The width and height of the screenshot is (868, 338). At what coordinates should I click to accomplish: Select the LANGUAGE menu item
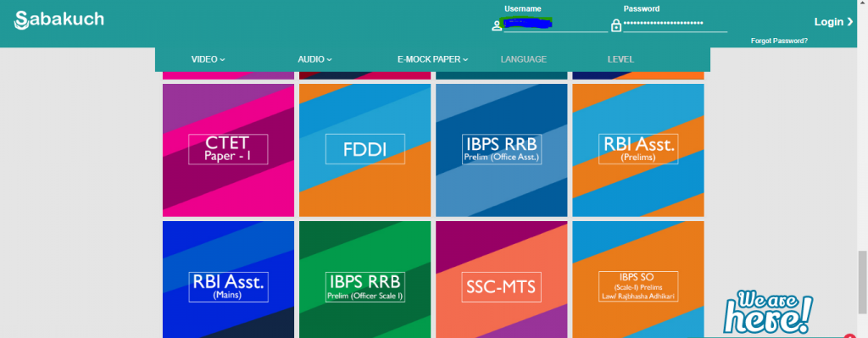click(x=524, y=59)
